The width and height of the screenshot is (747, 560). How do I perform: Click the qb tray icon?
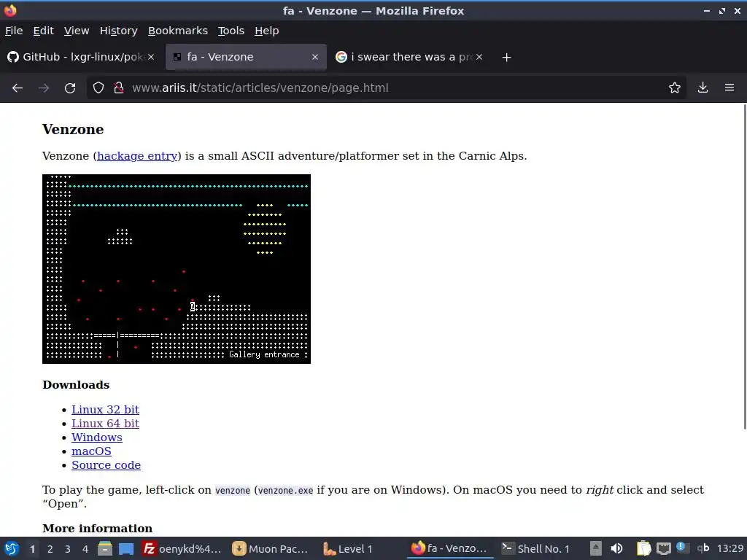point(703,548)
